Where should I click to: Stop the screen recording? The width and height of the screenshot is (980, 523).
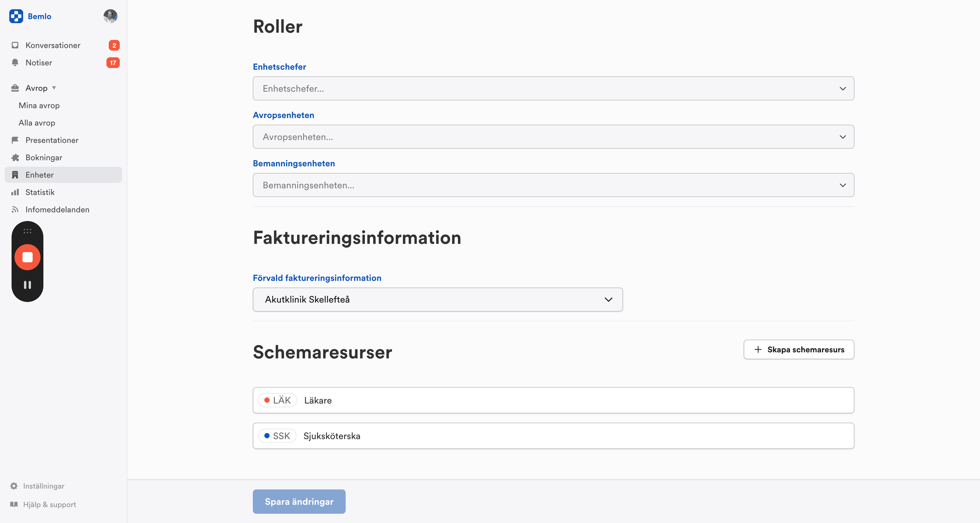coord(27,257)
